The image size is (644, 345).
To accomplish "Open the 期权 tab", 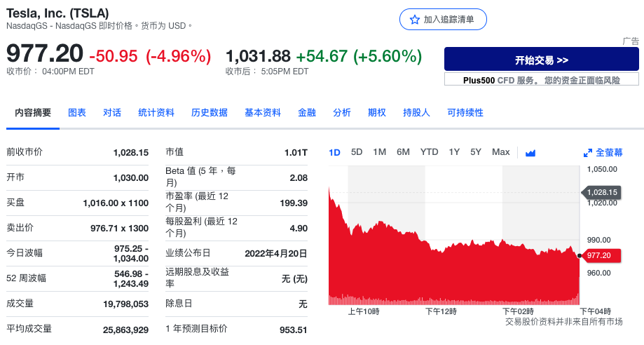I will click(x=376, y=113).
